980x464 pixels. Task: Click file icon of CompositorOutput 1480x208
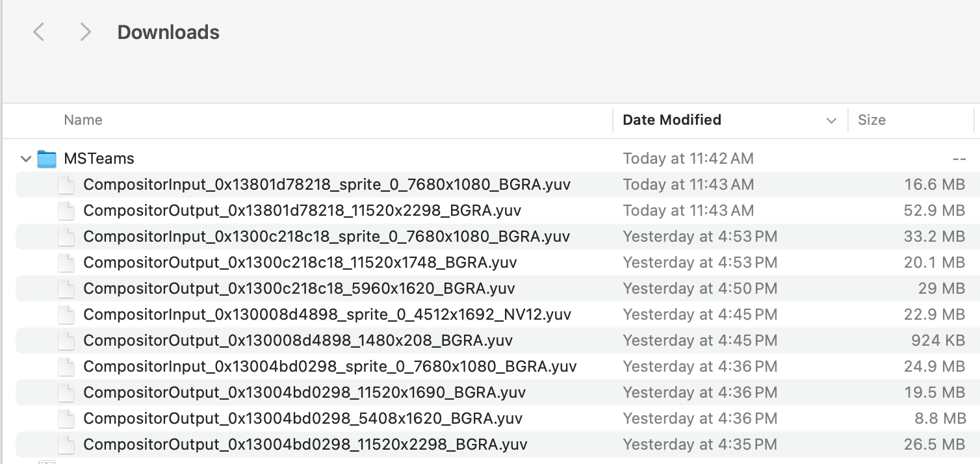click(66, 341)
